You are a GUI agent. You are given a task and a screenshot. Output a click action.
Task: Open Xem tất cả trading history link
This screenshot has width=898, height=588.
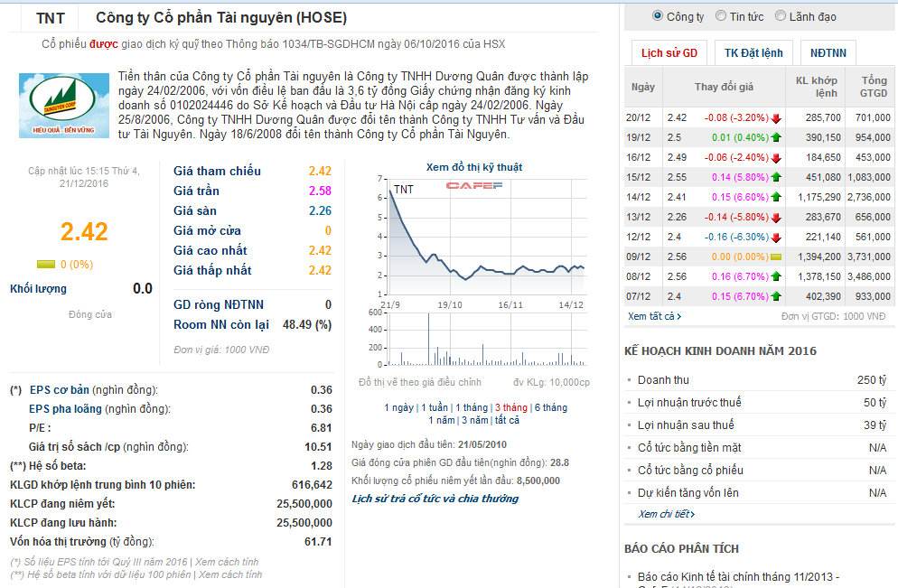coord(654,316)
